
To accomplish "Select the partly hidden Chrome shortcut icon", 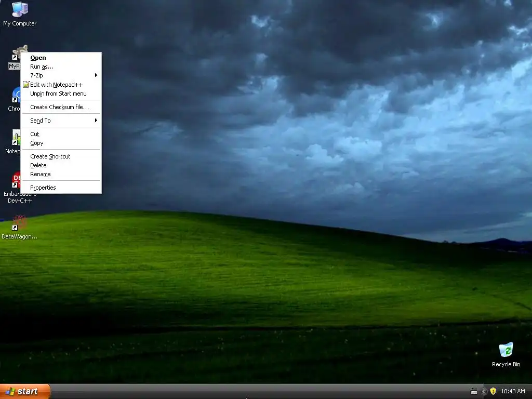I will 16,95.
